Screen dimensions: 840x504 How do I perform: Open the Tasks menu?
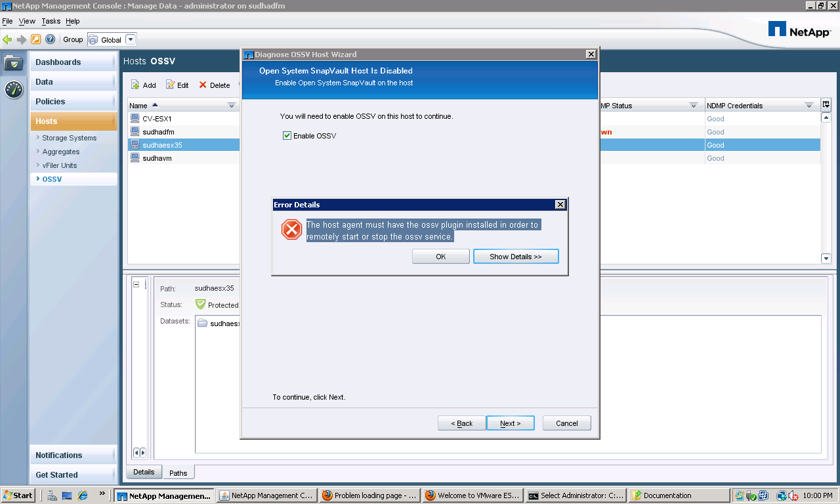[51, 22]
